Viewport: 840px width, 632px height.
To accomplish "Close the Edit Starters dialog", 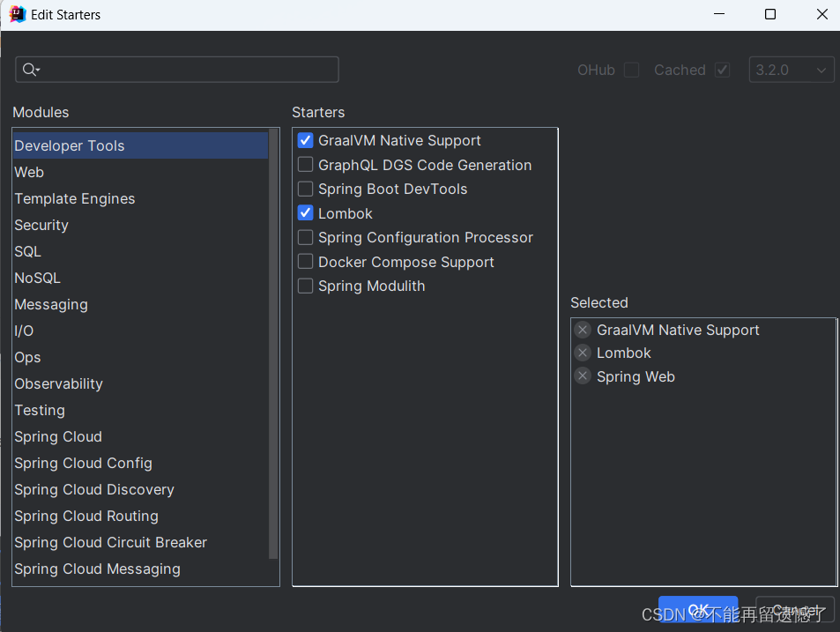I will click(822, 14).
